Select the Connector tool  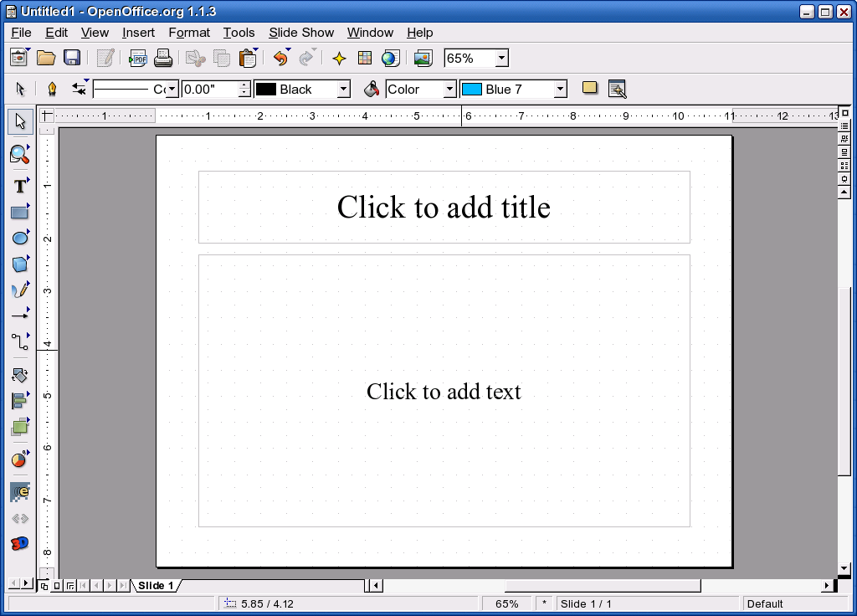tap(20, 341)
